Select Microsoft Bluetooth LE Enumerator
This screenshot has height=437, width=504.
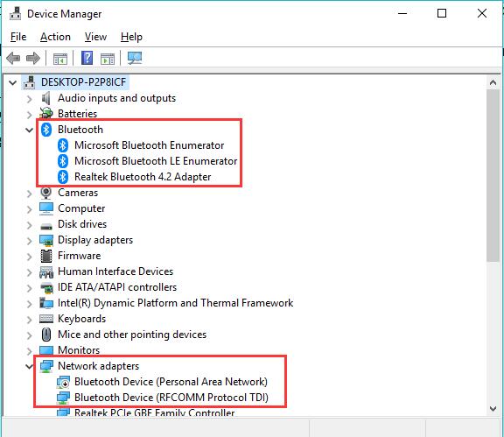(x=156, y=161)
